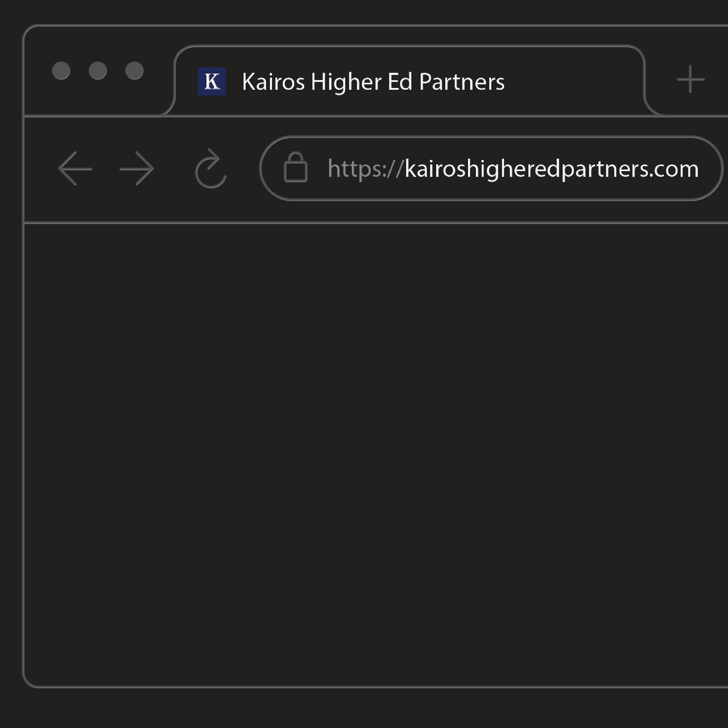The image size is (728, 728).
Task: Click the blue K favicon on the tab
Action: point(212,81)
